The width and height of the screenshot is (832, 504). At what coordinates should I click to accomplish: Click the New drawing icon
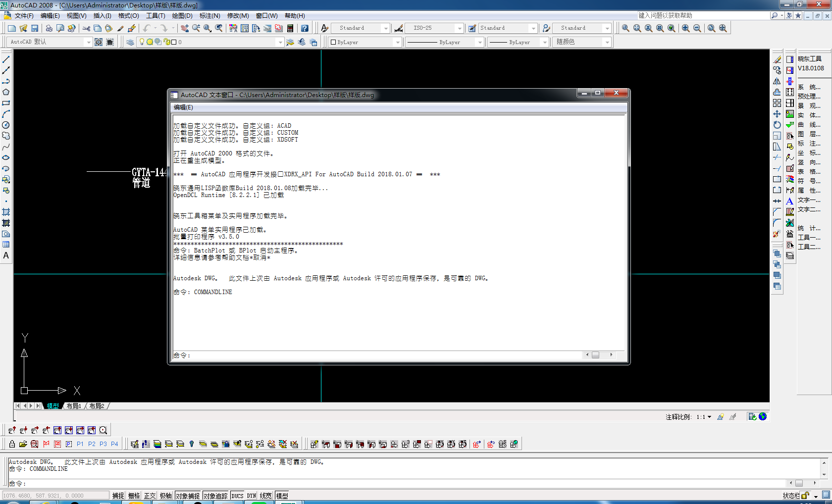[12, 28]
